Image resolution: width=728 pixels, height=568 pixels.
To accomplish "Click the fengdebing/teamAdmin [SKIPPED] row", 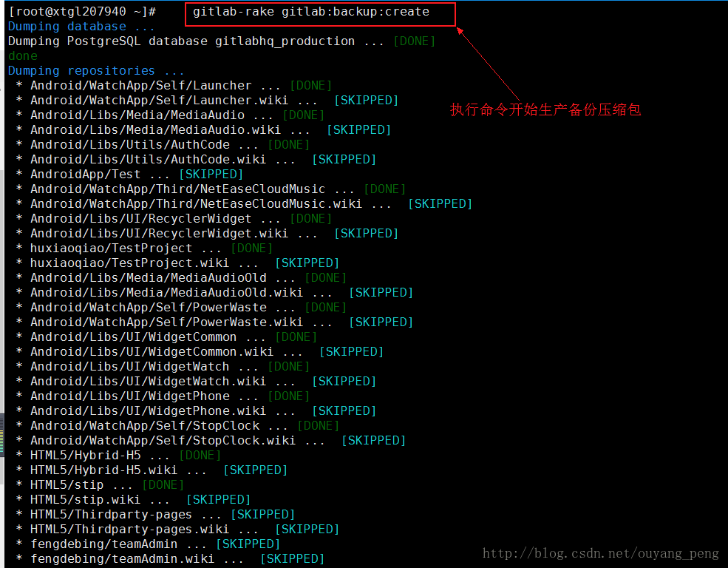I will (148, 544).
